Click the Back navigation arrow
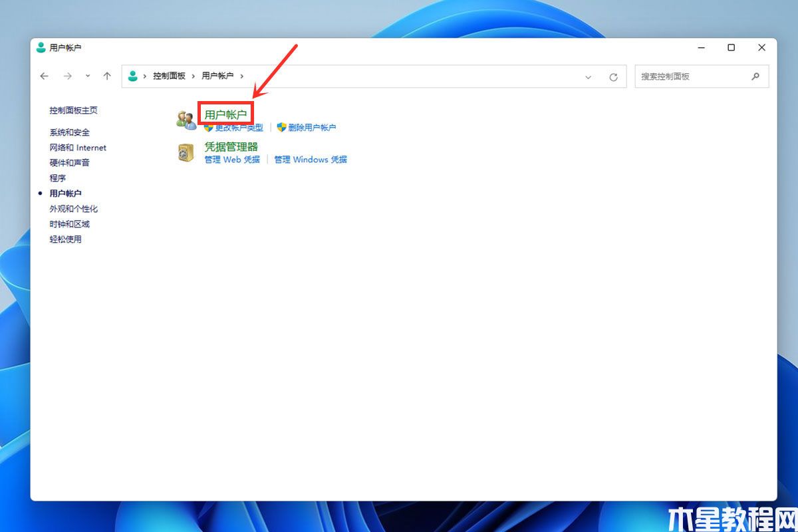The width and height of the screenshot is (798, 532). 45,76
